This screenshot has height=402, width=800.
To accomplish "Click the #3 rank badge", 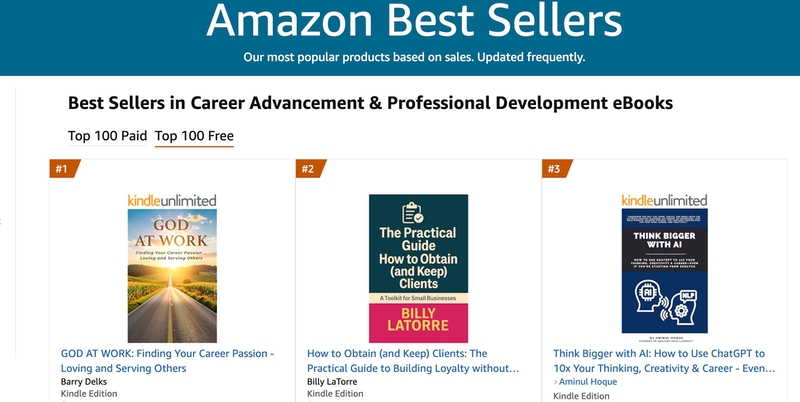I will tap(554, 169).
